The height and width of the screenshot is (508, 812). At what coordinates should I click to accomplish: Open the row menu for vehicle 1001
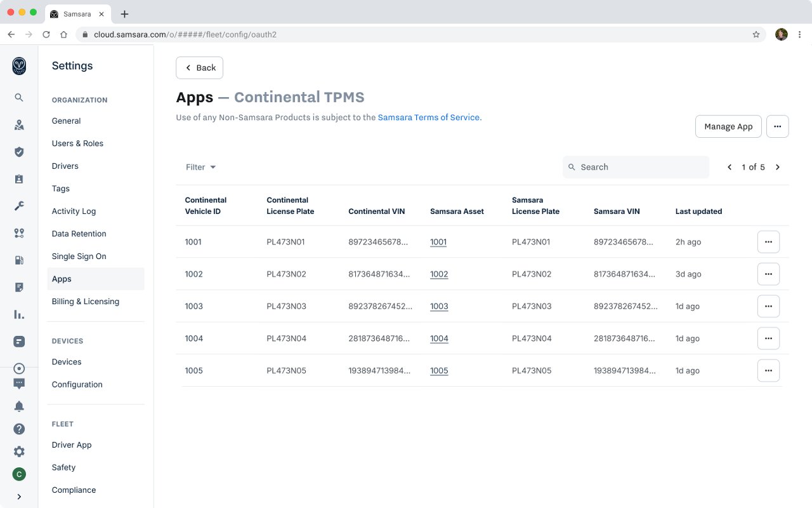click(768, 242)
